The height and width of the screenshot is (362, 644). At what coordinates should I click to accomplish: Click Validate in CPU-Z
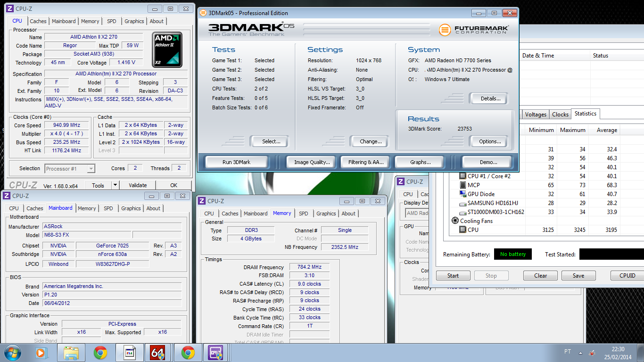tap(138, 185)
